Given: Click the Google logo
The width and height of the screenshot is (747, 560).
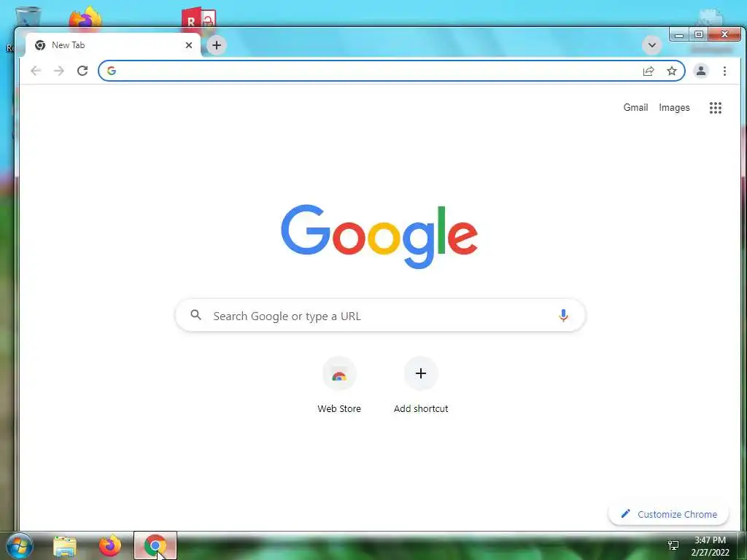Looking at the screenshot, I should 379,236.
